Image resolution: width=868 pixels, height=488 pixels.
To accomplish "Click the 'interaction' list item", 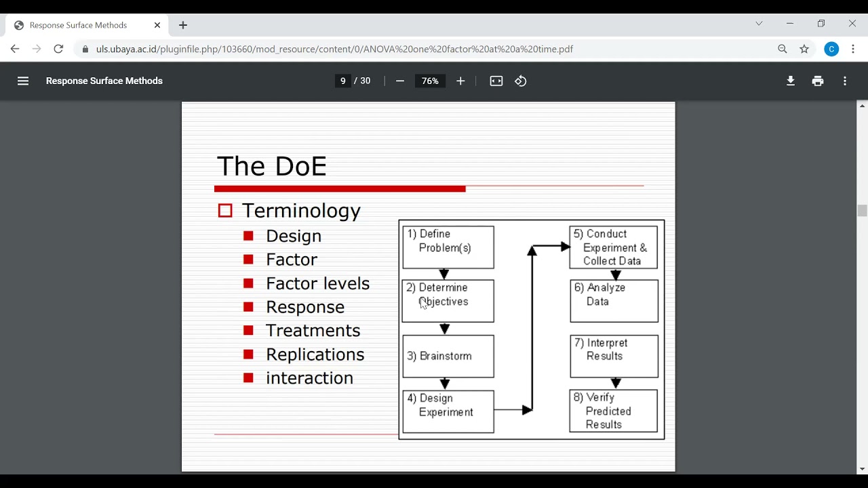I will [309, 378].
